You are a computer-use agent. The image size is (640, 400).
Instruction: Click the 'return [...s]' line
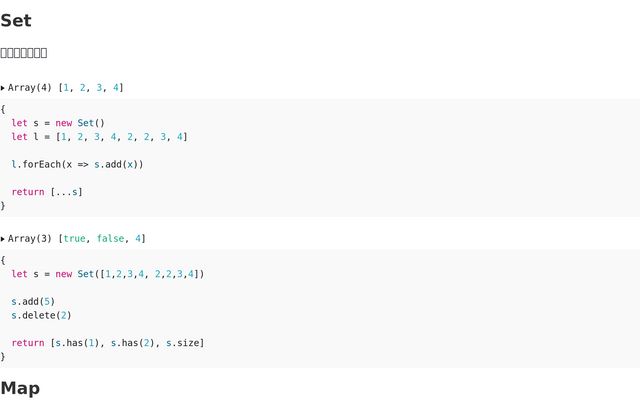47,192
